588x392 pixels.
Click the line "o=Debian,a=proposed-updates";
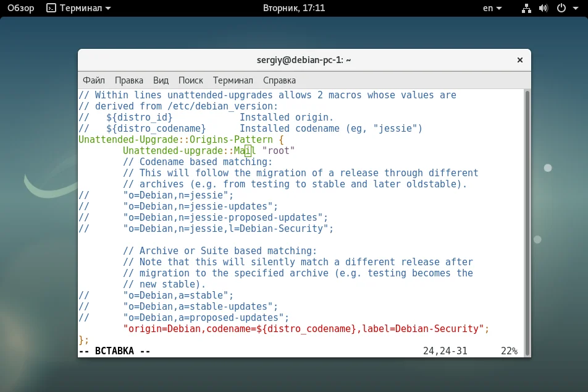[206, 318]
